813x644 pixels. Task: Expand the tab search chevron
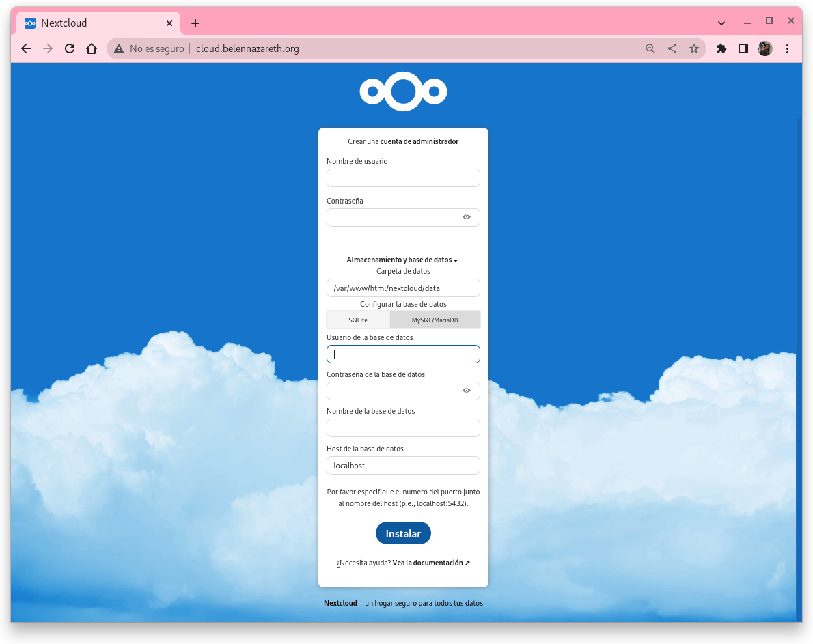tap(721, 23)
